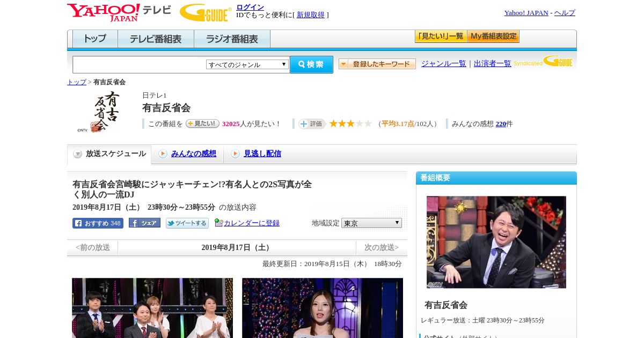Click the 評価 rating plus button
The width and height of the screenshot is (644, 338).
(x=312, y=123)
